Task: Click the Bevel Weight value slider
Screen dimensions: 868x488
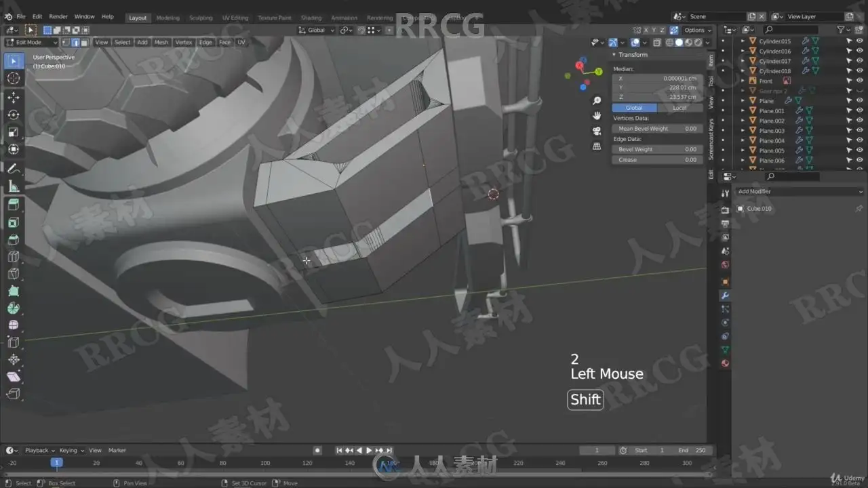Action: (x=658, y=149)
